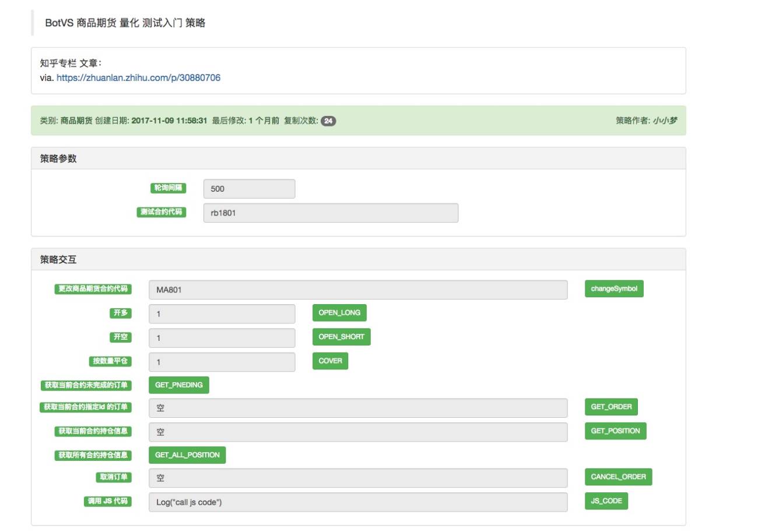The height and width of the screenshot is (532, 758).
Task: Click the Log("call js code") input field
Action: pyautogui.click(x=358, y=502)
